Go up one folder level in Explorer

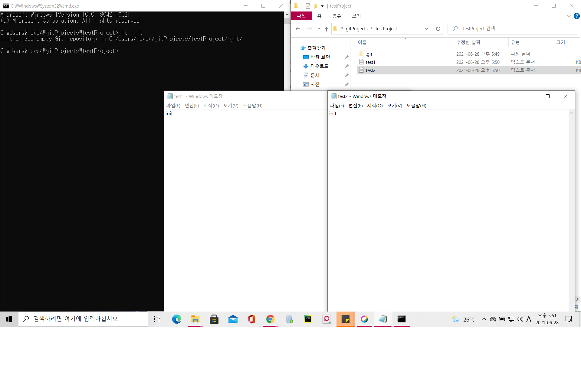tap(326, 29)
